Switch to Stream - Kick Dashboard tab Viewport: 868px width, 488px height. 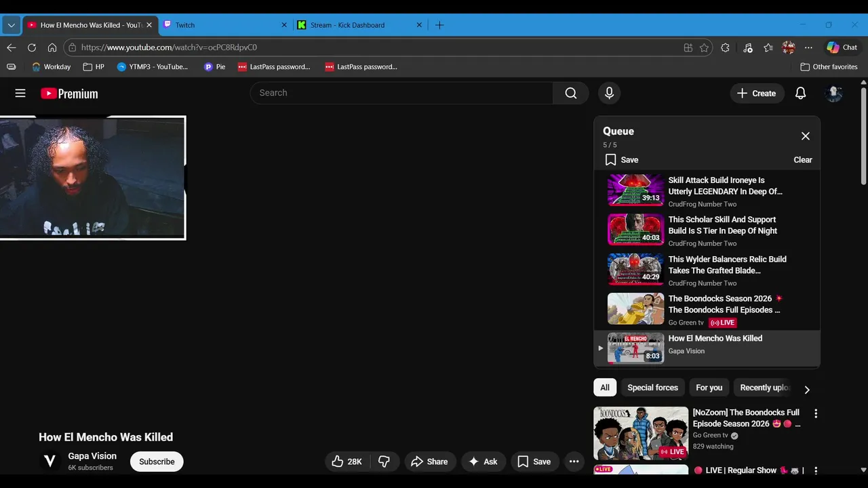(x=361, y=25)
